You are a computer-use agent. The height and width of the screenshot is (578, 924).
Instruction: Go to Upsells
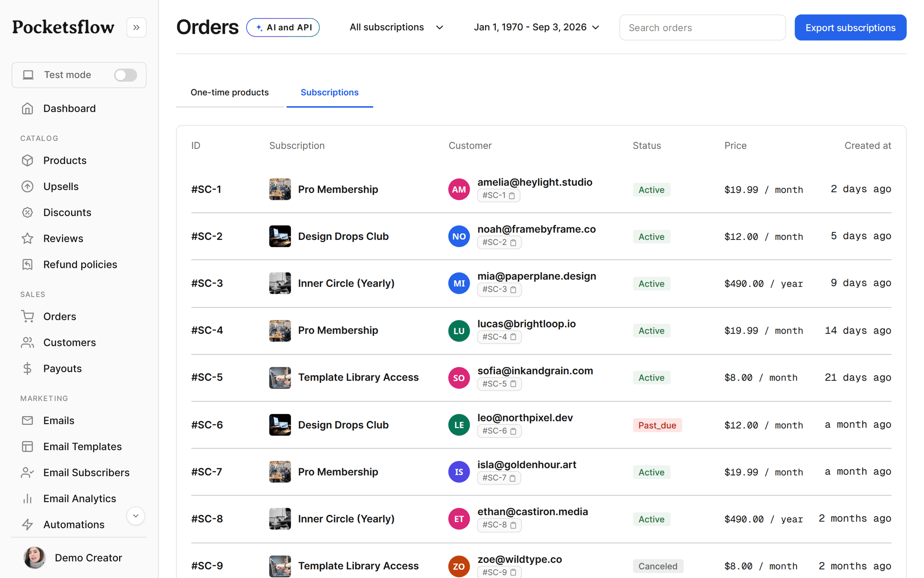61,186
